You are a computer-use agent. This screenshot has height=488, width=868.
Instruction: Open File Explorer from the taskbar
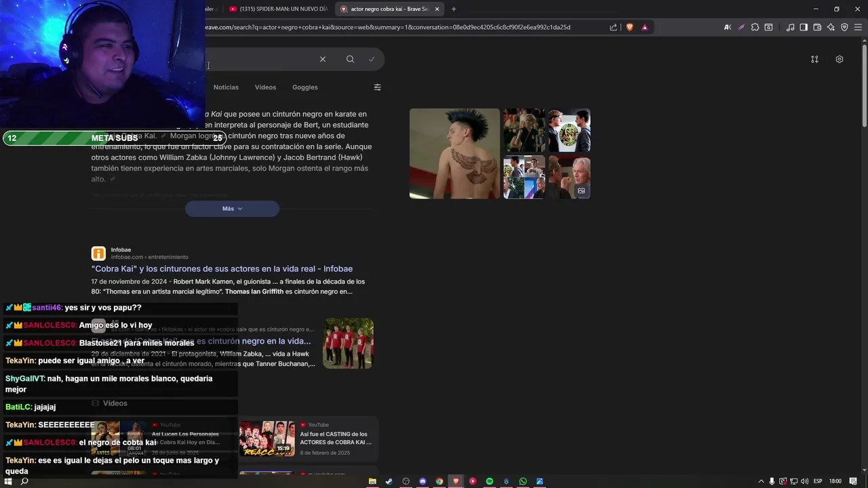coord(372,481)
